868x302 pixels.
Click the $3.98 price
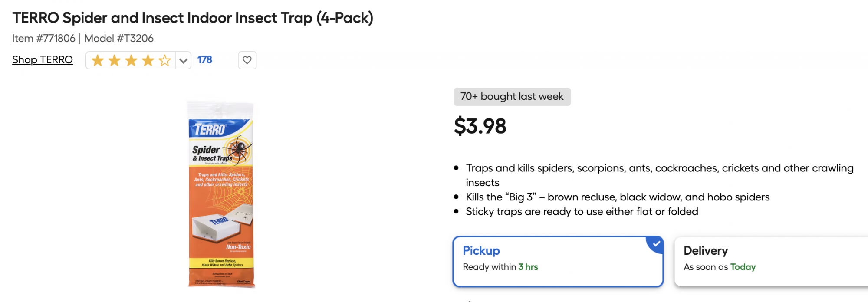click(480, 126)
